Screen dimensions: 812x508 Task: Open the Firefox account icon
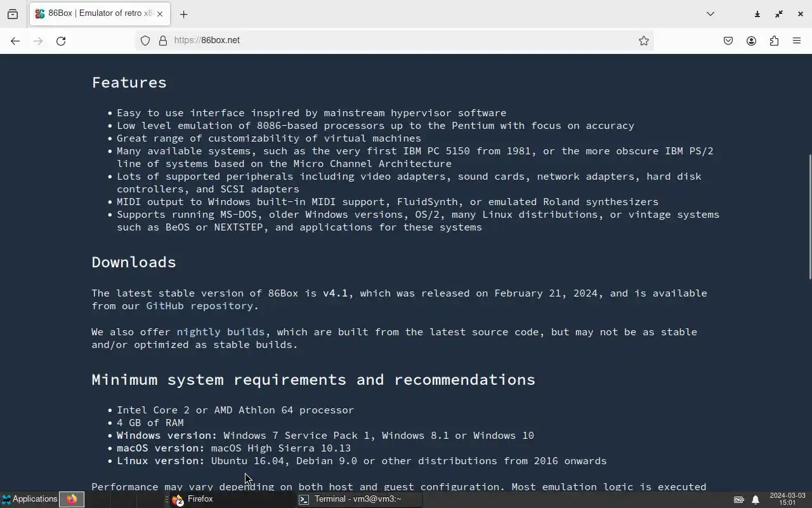pos(751,41)
